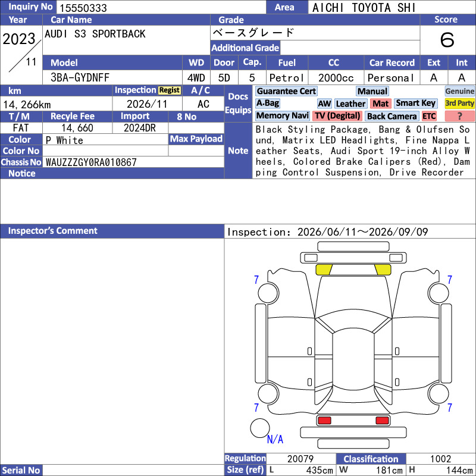
Task: Click the right red taillight on diagram
Action: click(x=382, y=420)
